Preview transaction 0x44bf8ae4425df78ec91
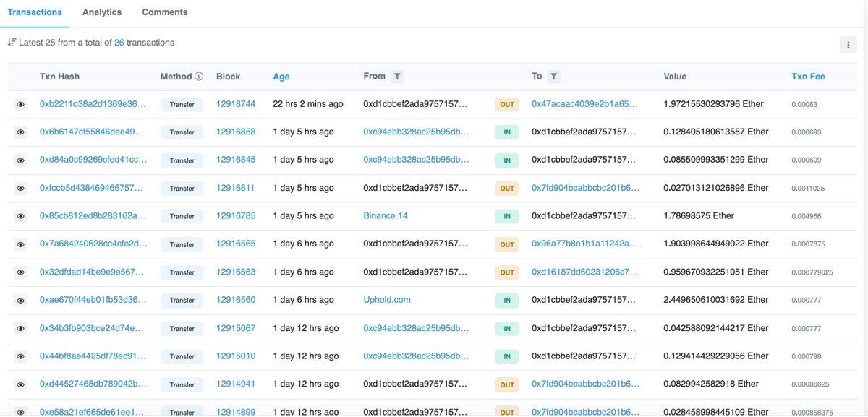 point(21,356)
